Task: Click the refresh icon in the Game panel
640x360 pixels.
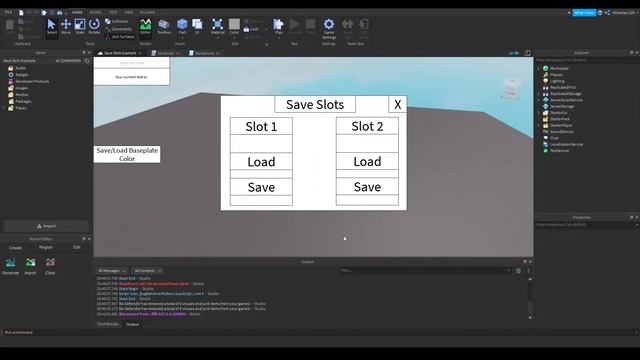Action: (x=87, y=61)
